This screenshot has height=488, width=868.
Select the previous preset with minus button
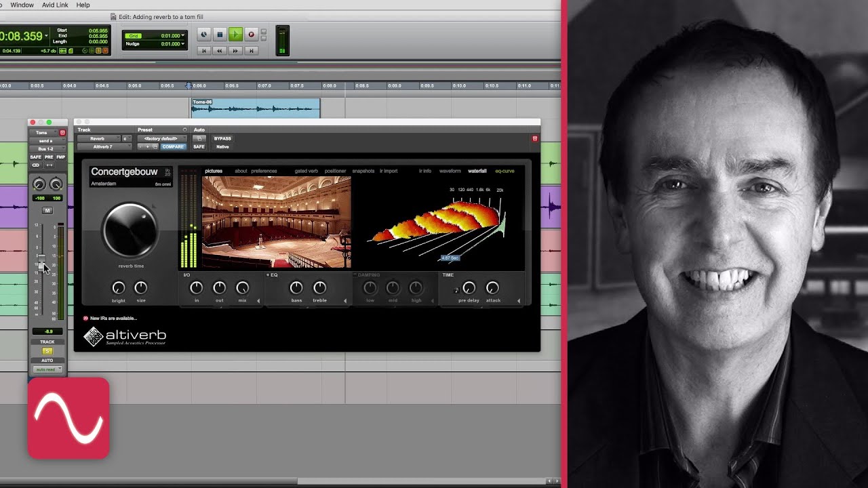coord(141,146)
